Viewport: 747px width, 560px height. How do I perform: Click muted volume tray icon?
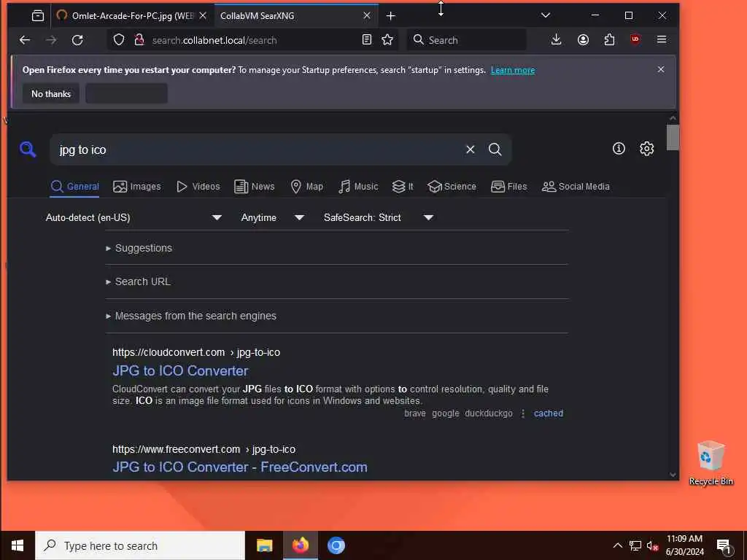(652, 545)
